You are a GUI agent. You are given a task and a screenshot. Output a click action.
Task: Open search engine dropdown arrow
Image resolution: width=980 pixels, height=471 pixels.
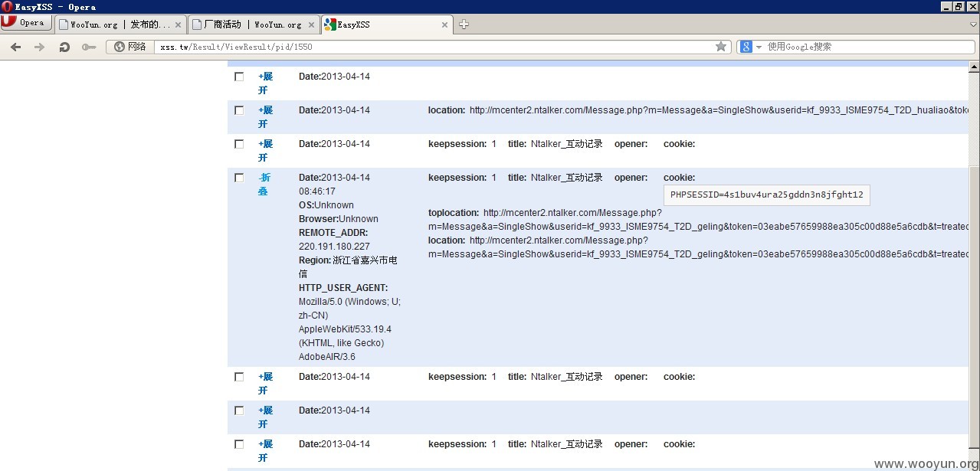coord(759,47)
